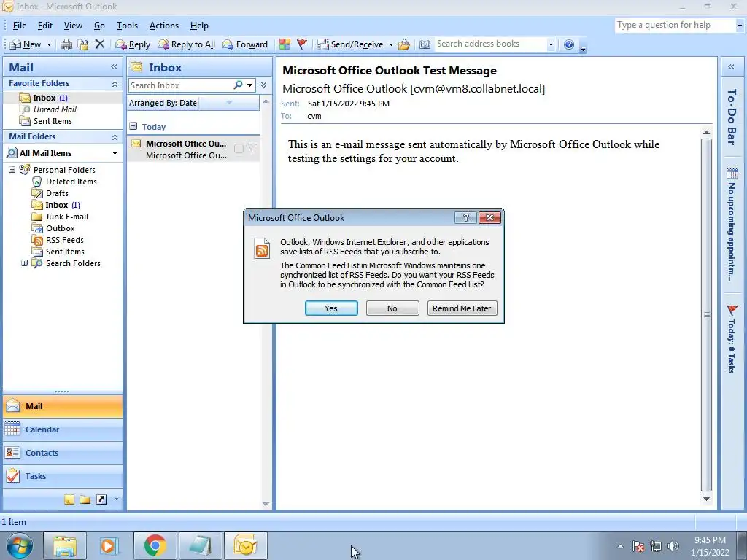
Task: Click Yes in the RSS Feeds dialog
Action: [x=331, y=308]
